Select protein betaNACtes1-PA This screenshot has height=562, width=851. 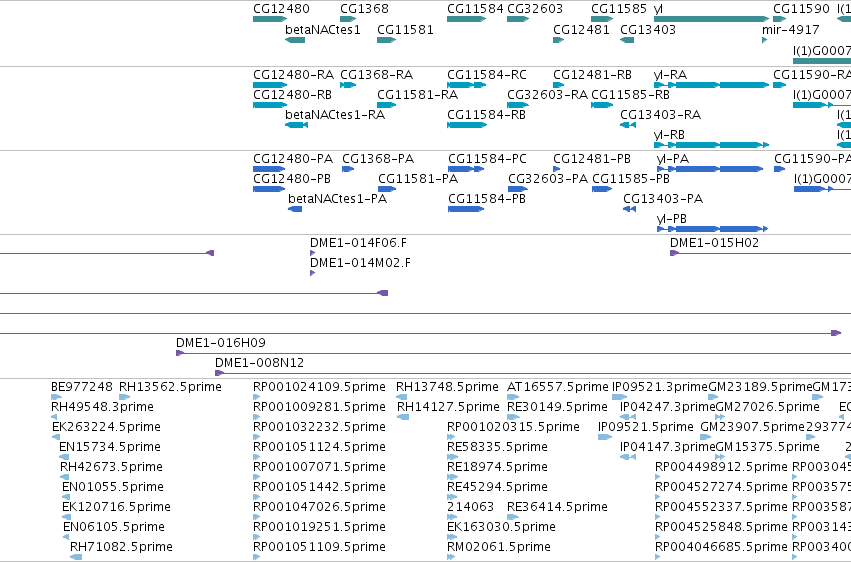pos(295,209)
